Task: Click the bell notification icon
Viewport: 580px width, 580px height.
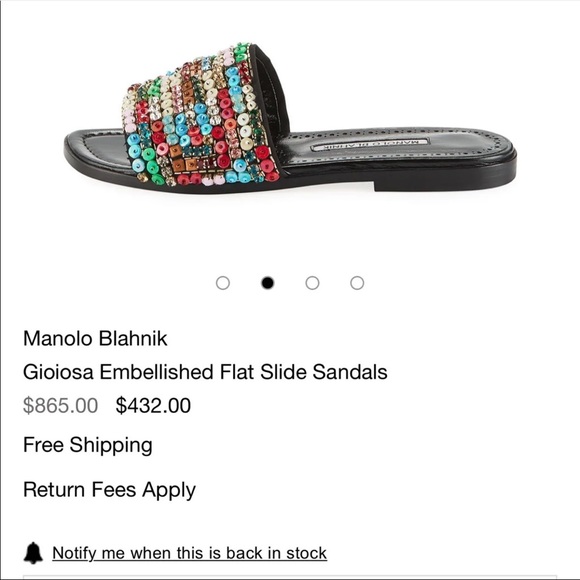Action: coord(33,553)
